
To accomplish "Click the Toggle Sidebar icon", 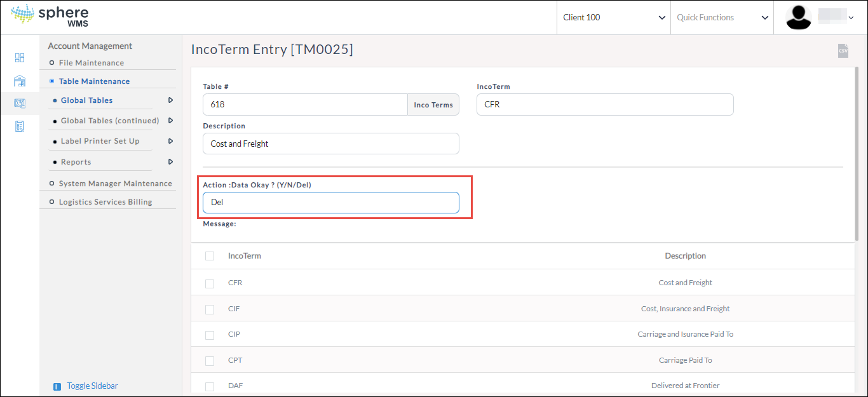I will (57, 386).
